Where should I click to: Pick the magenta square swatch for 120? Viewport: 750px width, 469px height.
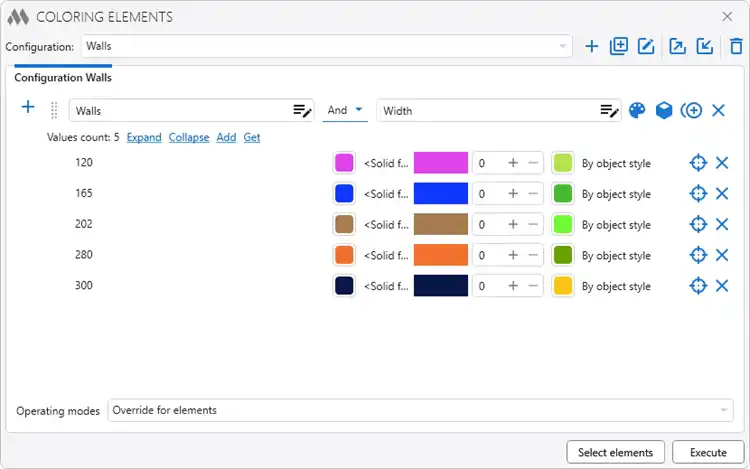click(x=344, y=163)
